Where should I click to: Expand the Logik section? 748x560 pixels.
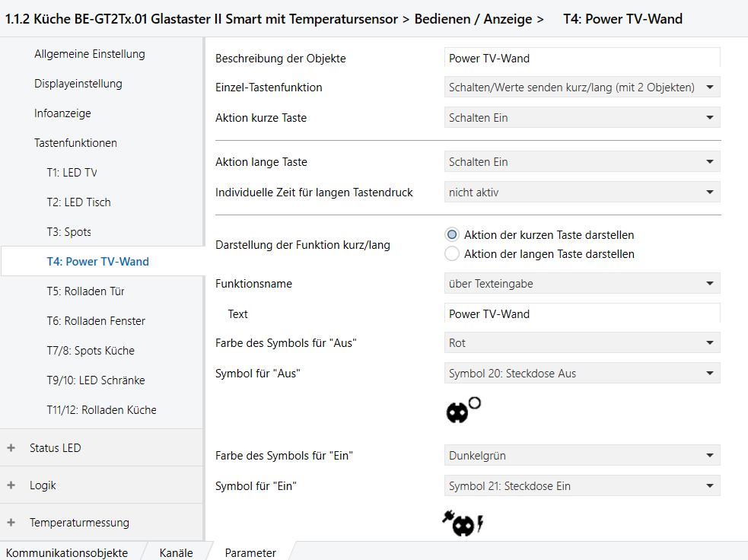pos(11,485)
